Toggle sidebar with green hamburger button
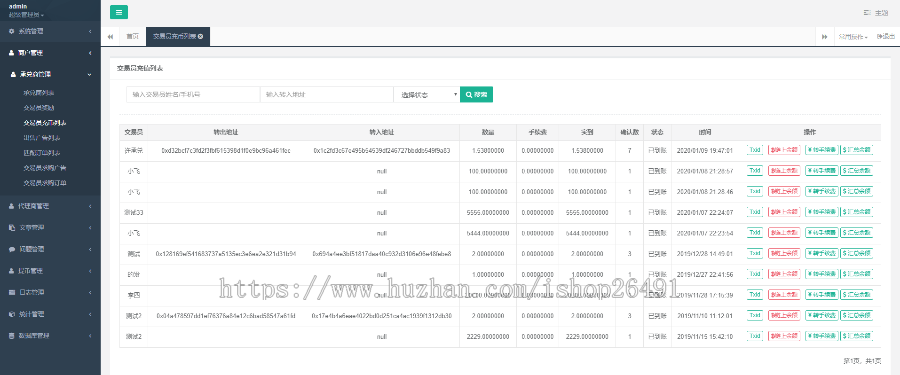The width and height of the screenshot is (900, 375). tap(118, 12)
